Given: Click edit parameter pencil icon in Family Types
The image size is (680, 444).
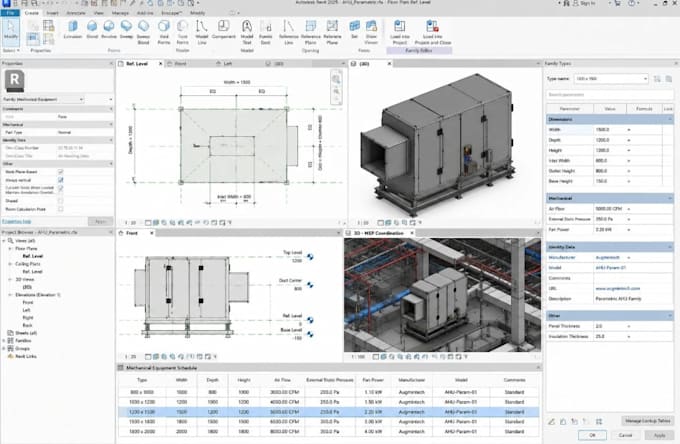Looking at the screenshot, I should click(552, 421).
